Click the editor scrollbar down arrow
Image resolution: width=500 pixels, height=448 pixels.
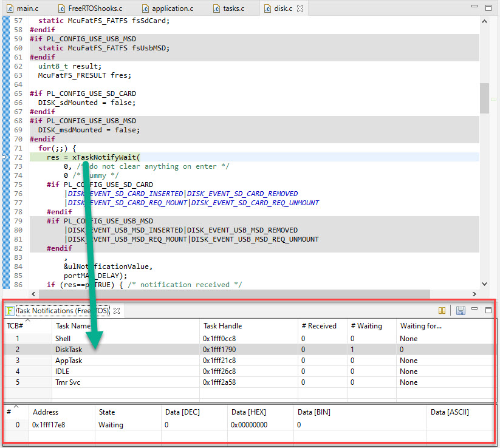tap(484, 283)
